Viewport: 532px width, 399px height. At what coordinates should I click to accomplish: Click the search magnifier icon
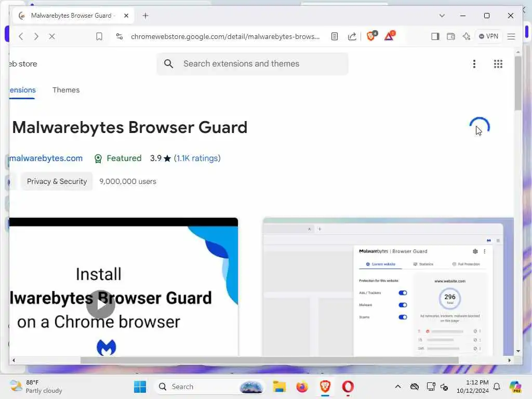[169, 63]
